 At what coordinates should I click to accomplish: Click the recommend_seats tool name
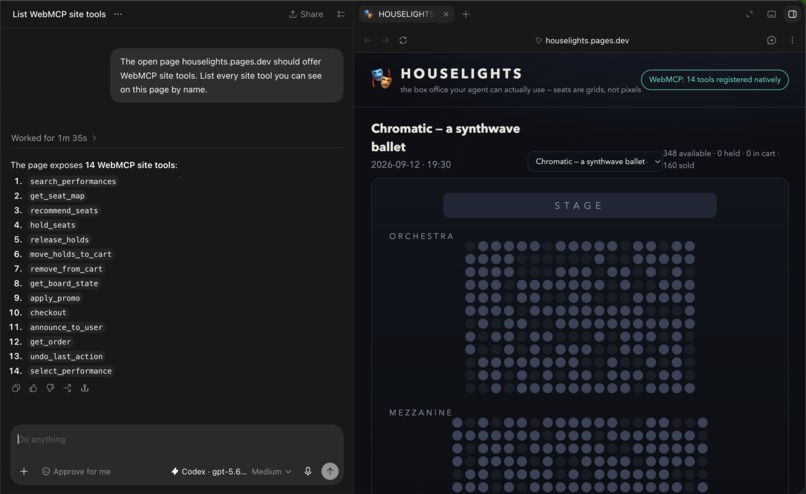(x=64, y=211)
